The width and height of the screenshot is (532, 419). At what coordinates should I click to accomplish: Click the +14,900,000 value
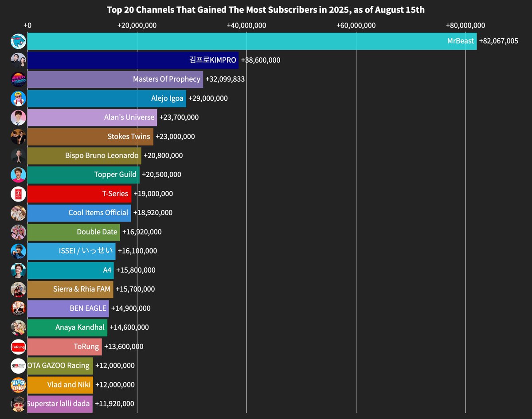click(131, 308)
